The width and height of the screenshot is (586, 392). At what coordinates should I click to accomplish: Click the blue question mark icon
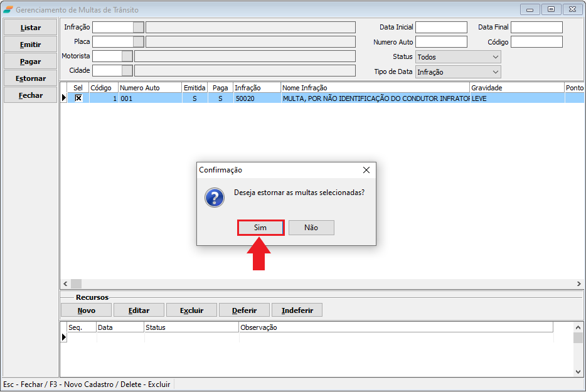[215, 198]
